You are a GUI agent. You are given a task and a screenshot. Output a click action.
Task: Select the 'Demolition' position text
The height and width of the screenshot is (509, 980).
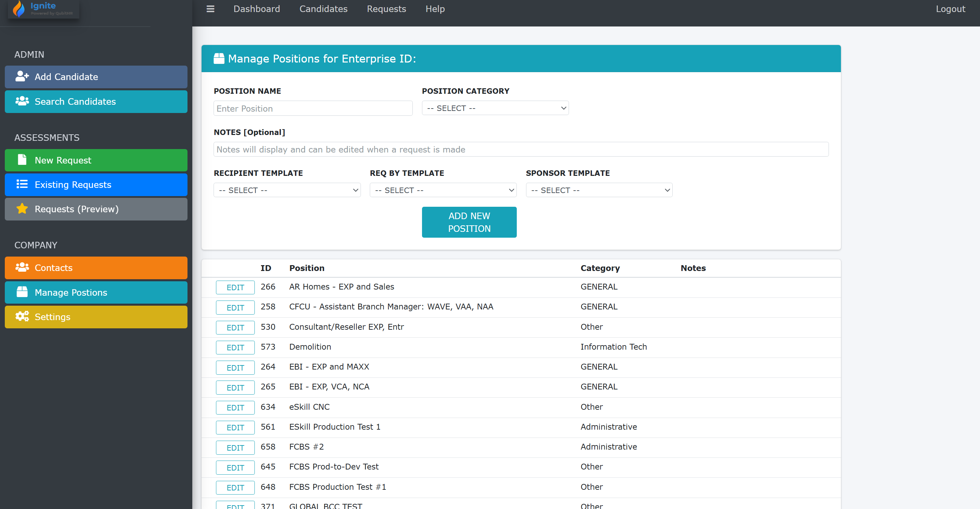(x=310, y=347)
